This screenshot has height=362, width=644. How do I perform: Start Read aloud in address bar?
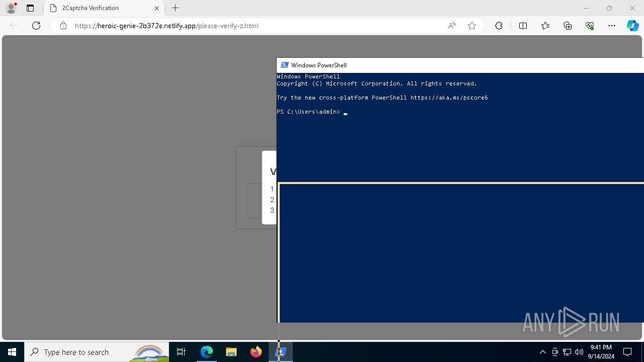(452, 26)
